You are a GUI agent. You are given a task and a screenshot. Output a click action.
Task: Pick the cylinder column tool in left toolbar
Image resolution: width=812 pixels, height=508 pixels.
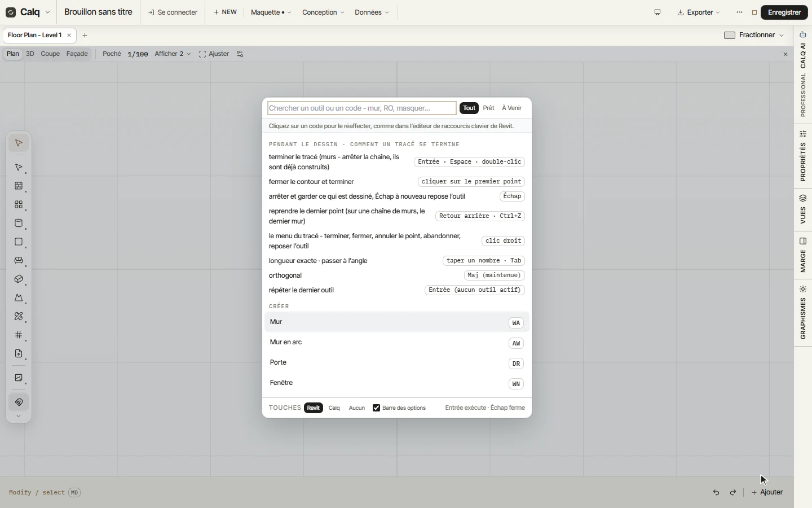[x=19, y=224]
